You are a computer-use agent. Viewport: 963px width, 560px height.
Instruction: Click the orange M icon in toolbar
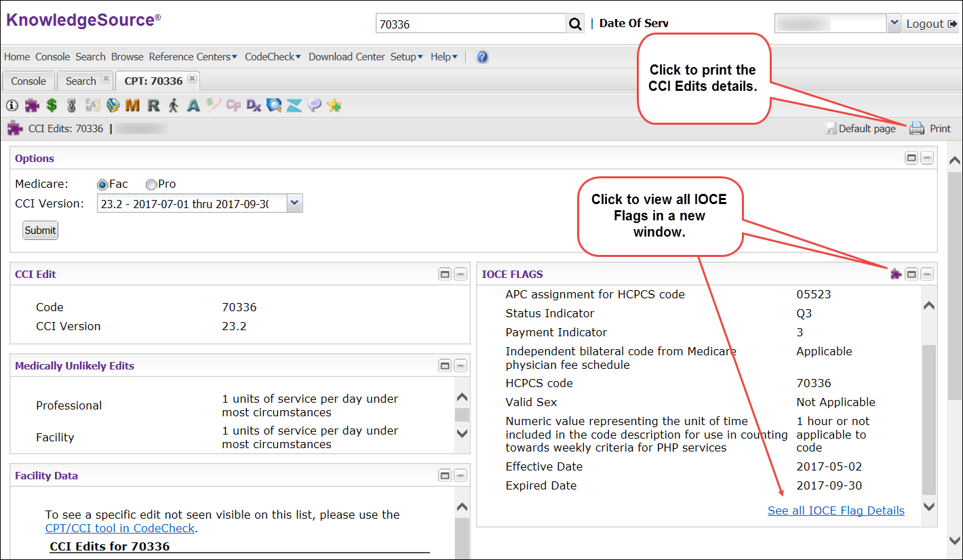point(132,105)
